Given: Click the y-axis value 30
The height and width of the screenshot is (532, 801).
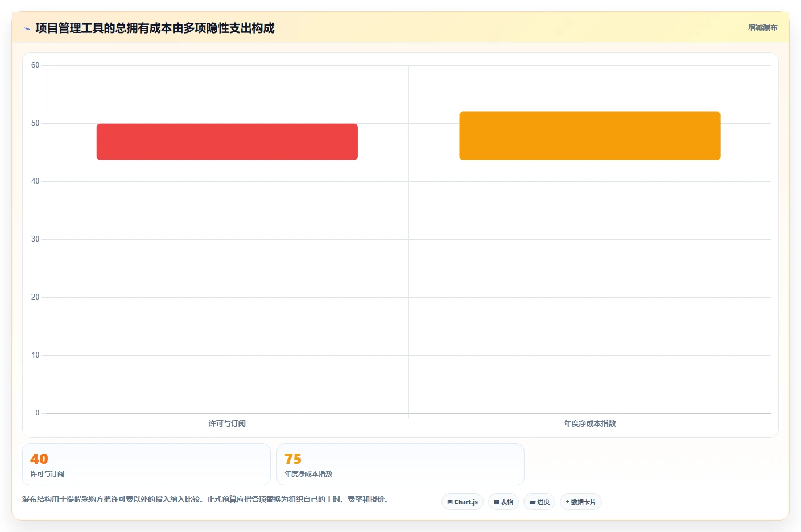Looking at the screenshot, I should [x=35, y=239].
